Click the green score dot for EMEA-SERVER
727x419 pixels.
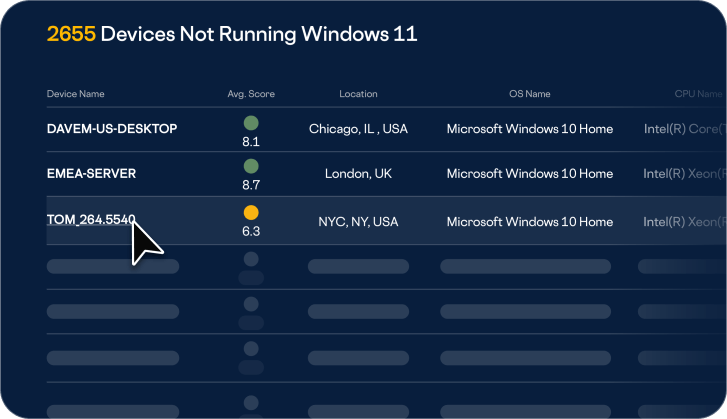(251, 166)
